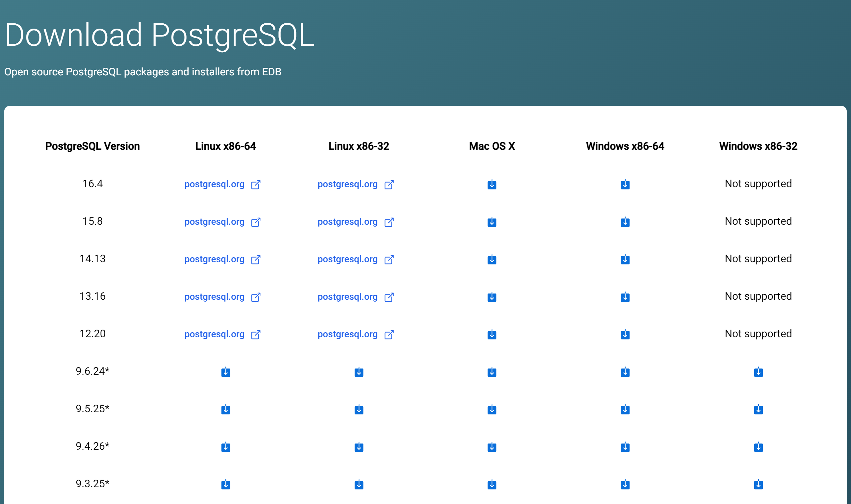851x504 pixels.
Task: Download PostgreSQL 12.20 Windows x86-64 installer
Action: (625, 335)
